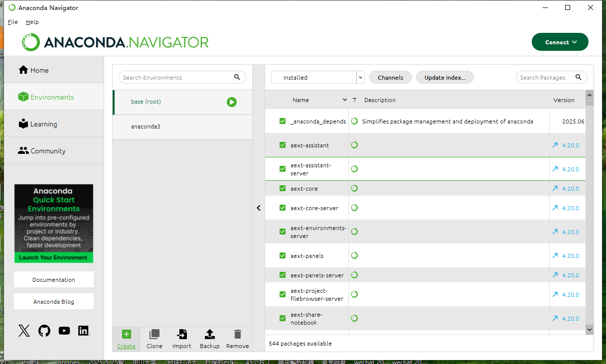Toggle the aext-panels checkbox
The height and width of the screenshot is (364, 606).
point(283,255)
